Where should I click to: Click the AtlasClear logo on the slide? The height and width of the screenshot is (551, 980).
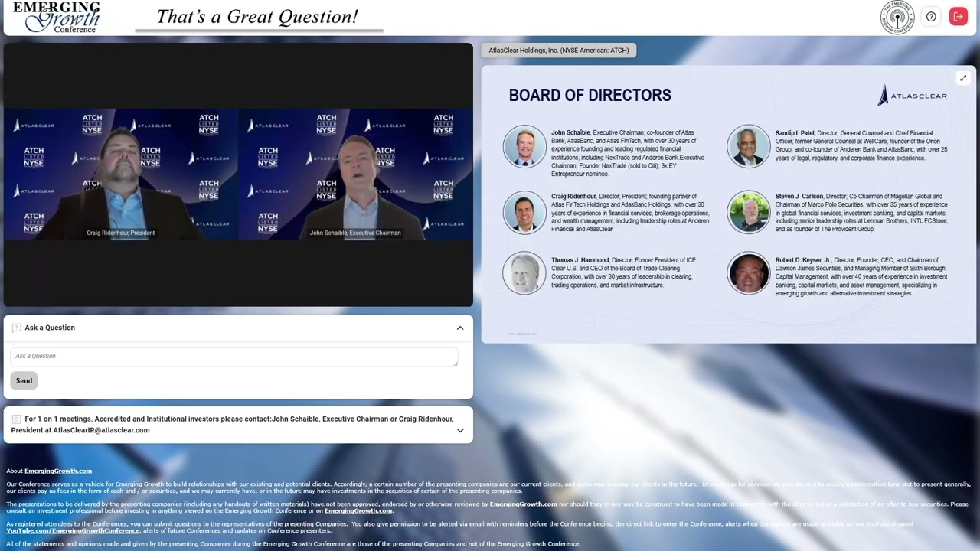pyautogui.click(x=913, y=96)
